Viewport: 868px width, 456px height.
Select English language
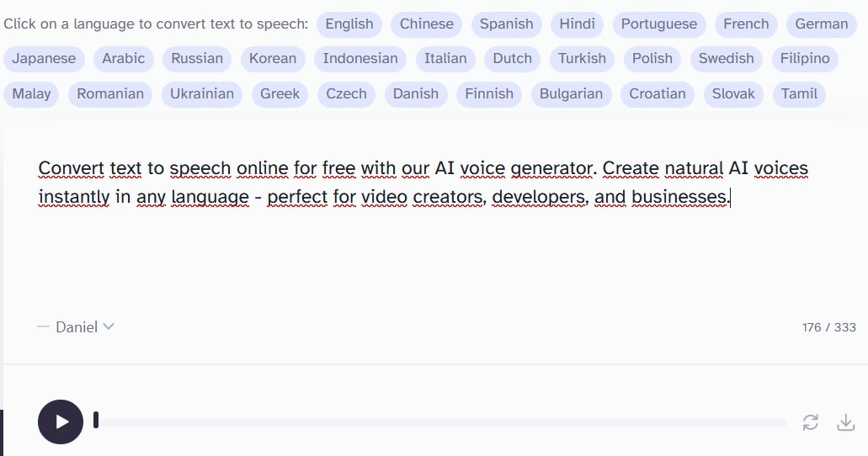(349, 24)
